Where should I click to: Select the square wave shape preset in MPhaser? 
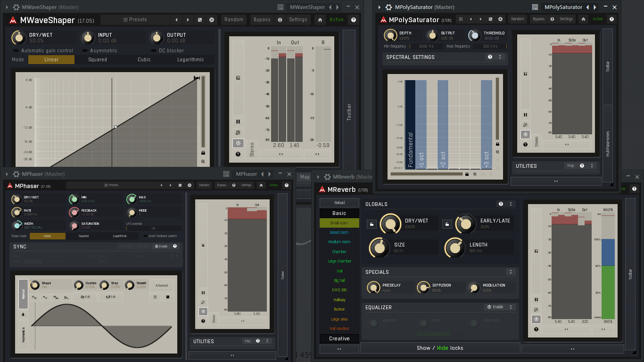coord(56,297)
